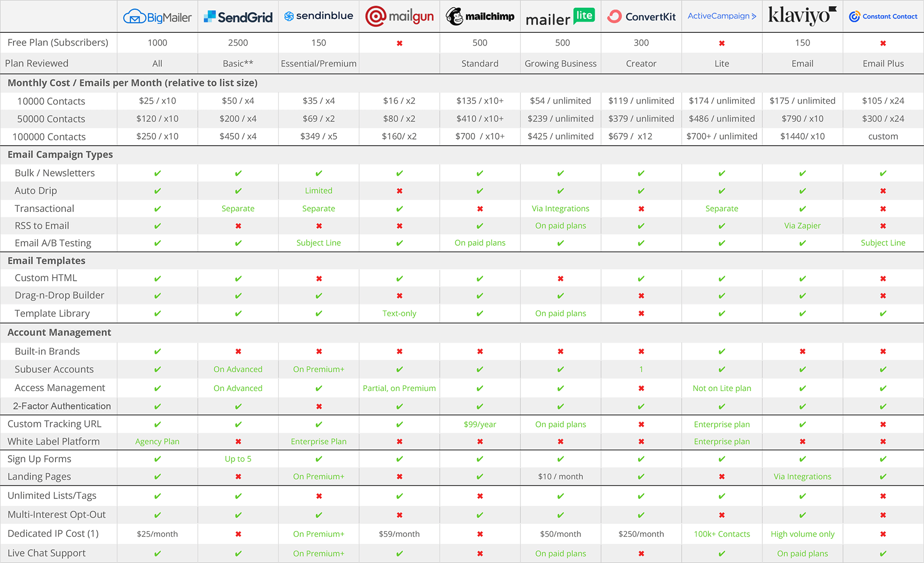Screen dimensions: 924x563
Task: Click the Email Templates section header
Action: click(x=46, y=261)
